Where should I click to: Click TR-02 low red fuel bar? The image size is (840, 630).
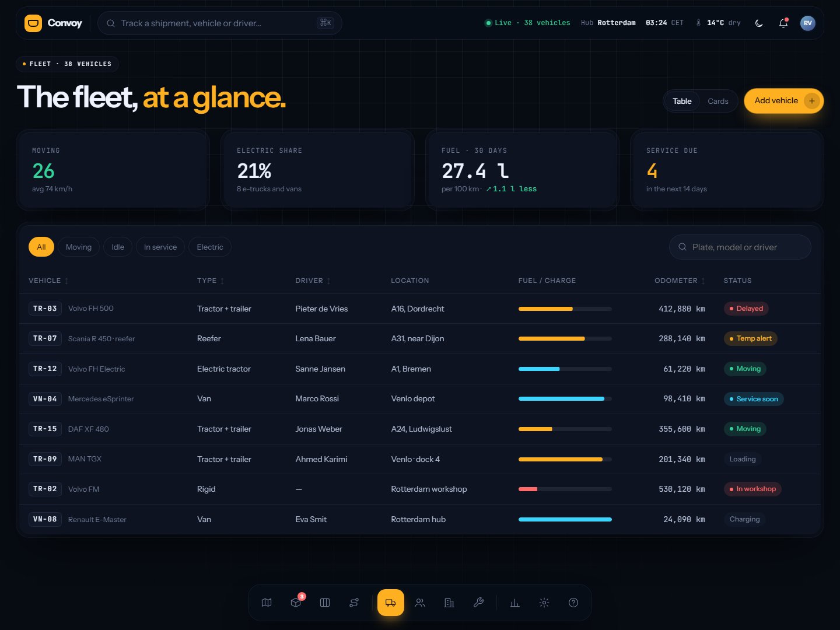point(565,489)
